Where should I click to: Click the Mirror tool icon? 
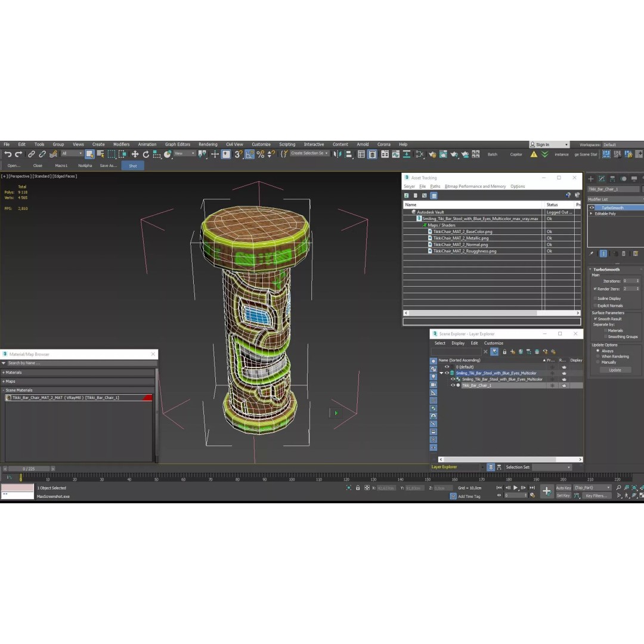tap(337, 154)
